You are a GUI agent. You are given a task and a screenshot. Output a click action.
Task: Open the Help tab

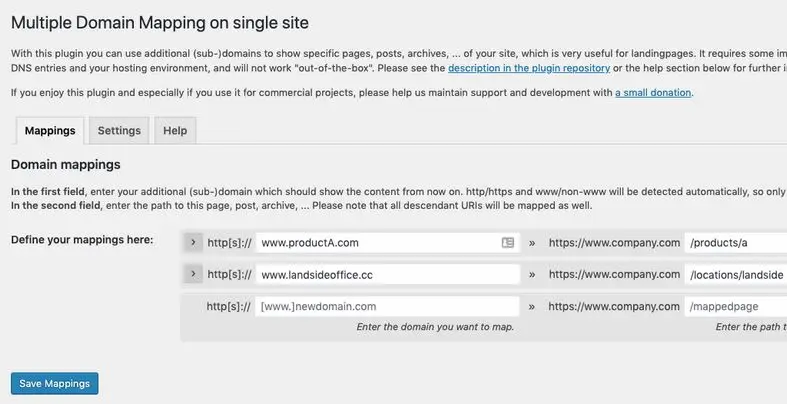(x=175, y=130)
